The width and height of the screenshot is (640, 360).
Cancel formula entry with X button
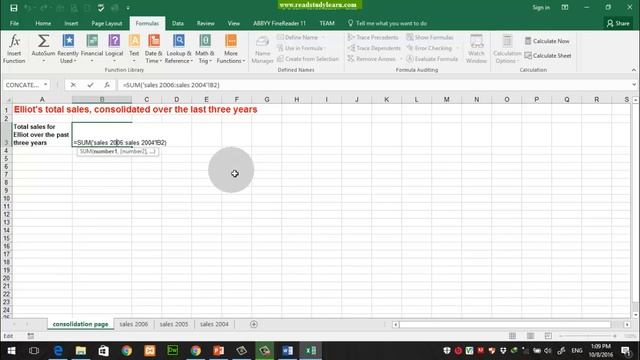pos(73,85)
